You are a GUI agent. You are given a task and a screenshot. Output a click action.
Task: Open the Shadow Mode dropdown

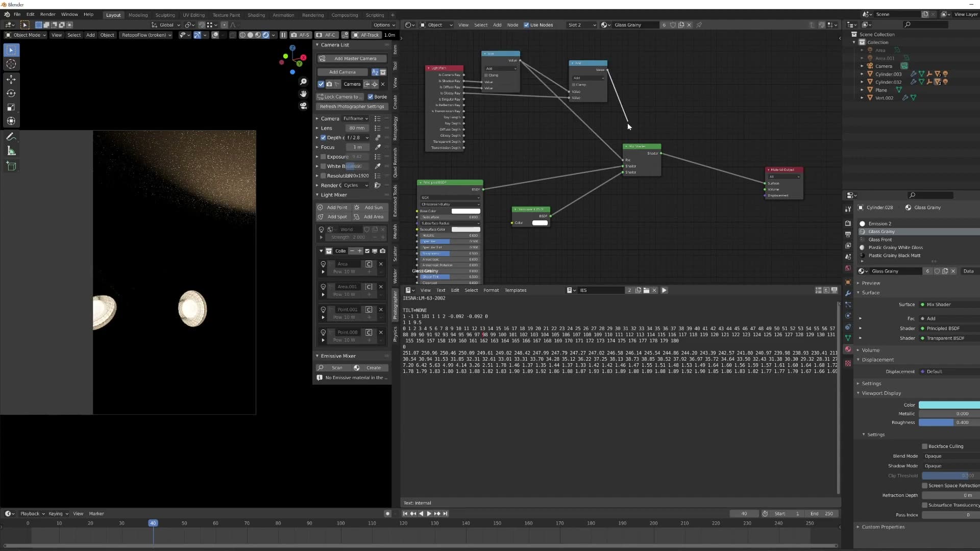click(x=951, y=466)
